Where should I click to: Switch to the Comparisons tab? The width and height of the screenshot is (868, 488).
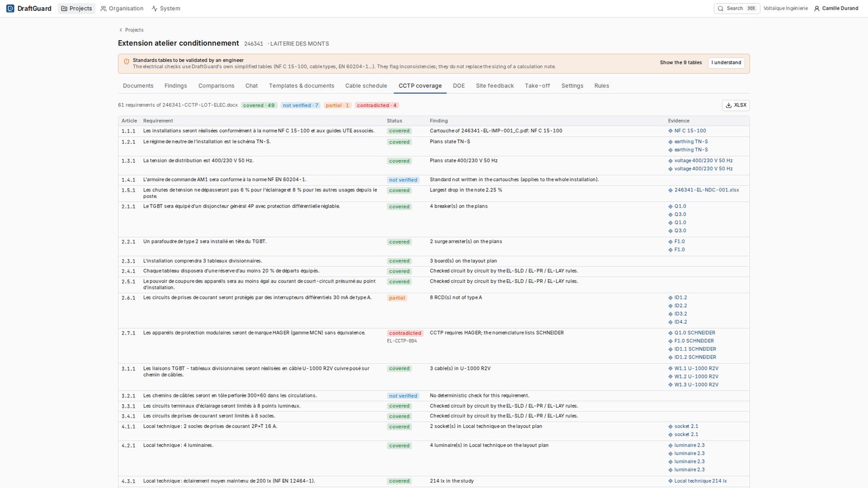pos(216,86)
